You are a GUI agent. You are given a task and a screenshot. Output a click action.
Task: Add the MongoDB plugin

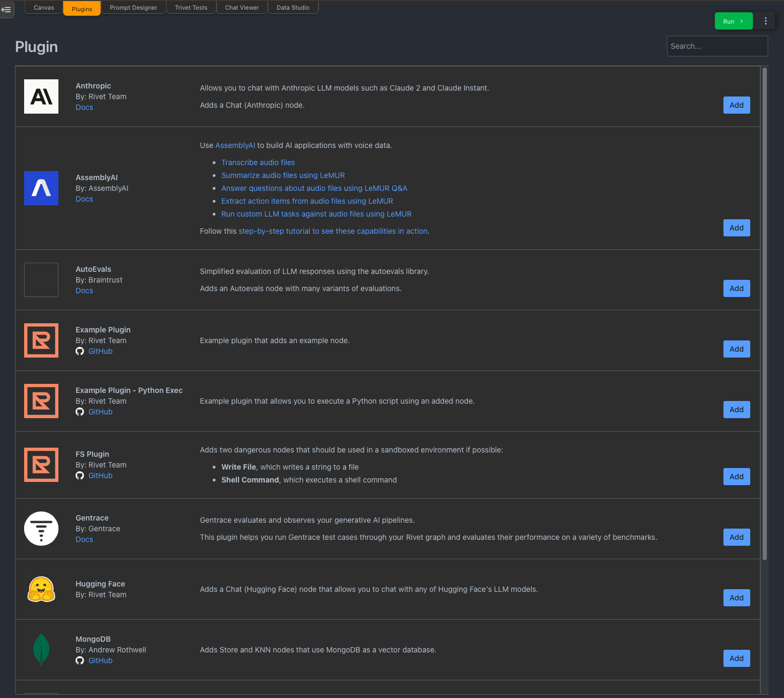coord(737,658)
